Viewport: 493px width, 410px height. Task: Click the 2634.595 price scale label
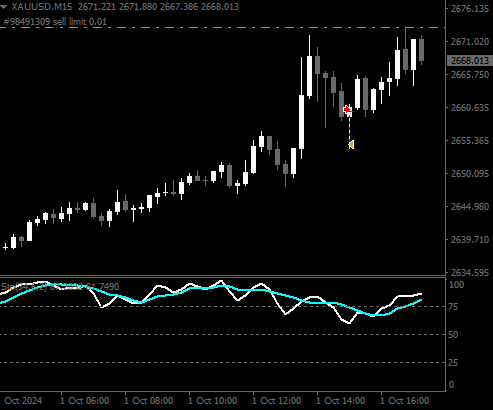coord(470,273)
